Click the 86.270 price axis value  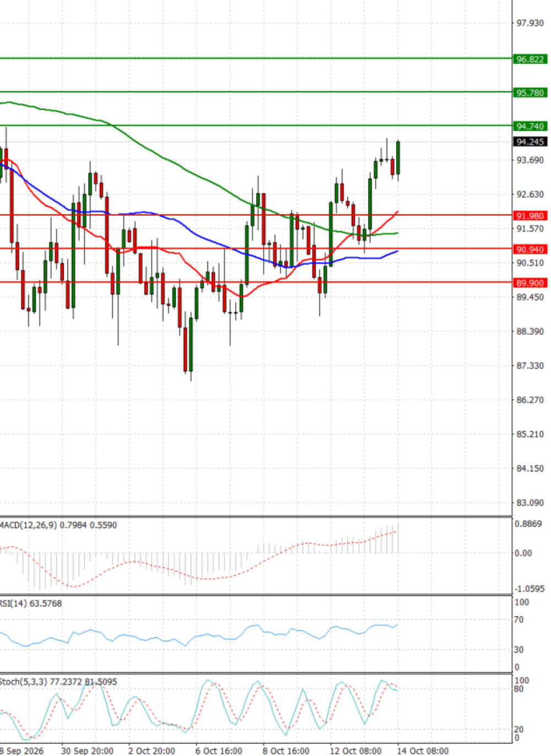(530, 400)
